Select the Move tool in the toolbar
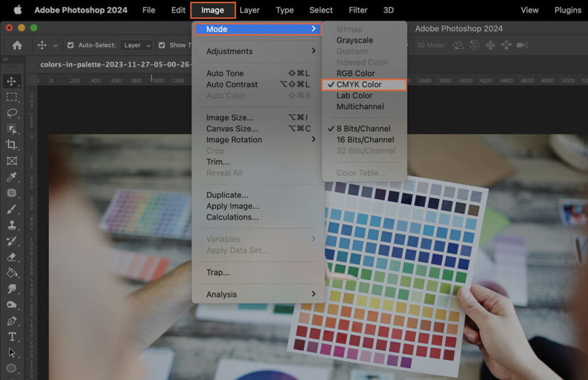Viewport: 588px width, 380px height. (12, 81)
